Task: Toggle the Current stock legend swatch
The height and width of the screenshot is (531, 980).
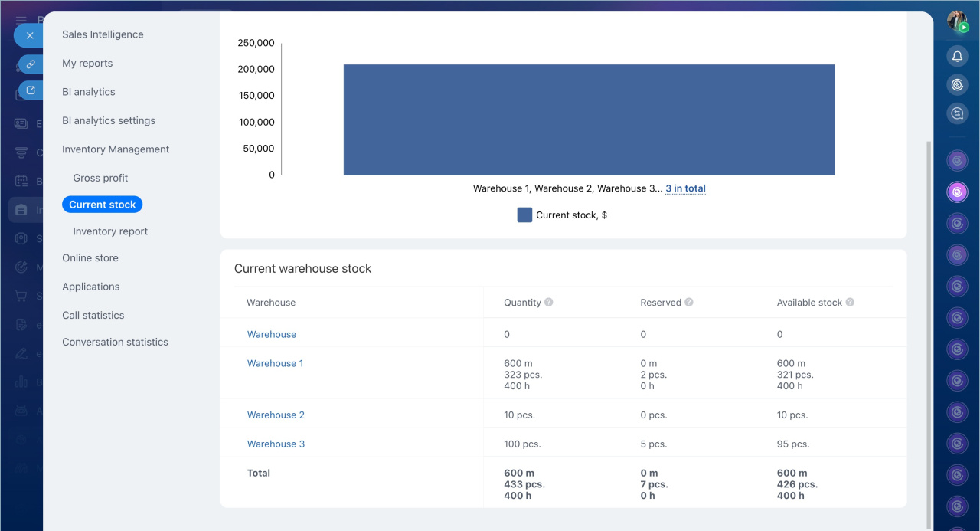Action: click(x=524, y=215)
